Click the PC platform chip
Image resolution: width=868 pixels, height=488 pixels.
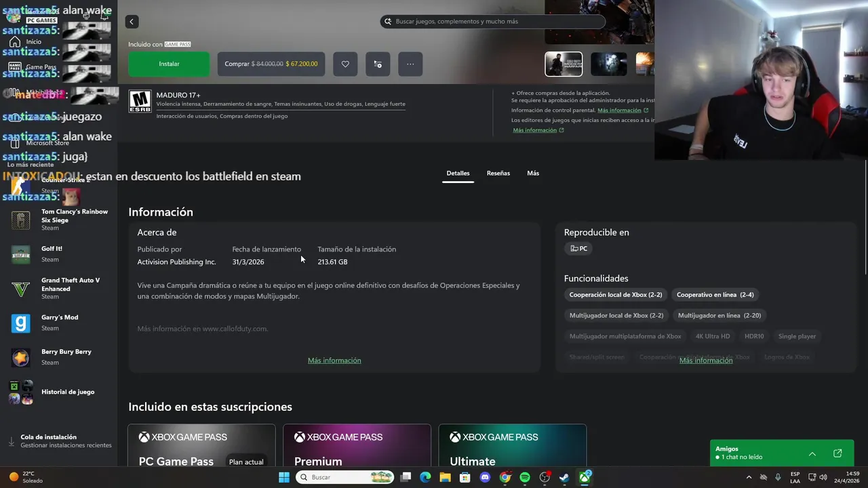tap(579, 249)
